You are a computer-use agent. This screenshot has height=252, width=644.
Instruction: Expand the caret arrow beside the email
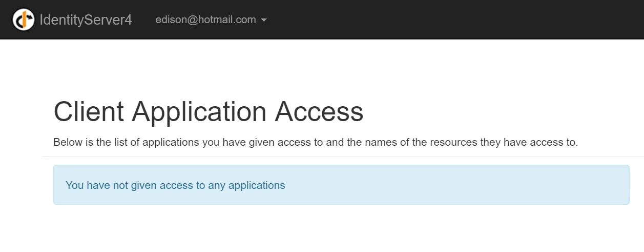(264, 21)
